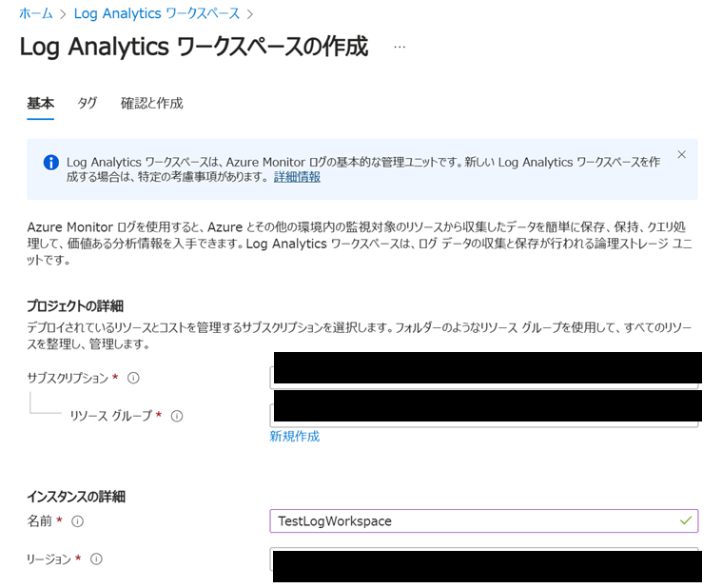Click the 新規作成 link

point(294,436)
